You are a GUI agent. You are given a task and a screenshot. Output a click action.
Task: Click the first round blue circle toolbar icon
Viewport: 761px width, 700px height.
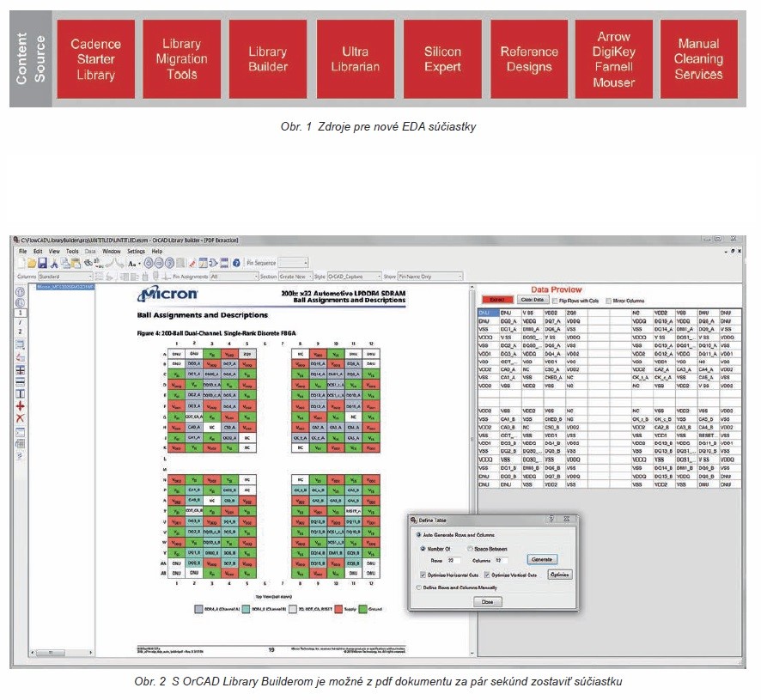(x=148, y=263)
